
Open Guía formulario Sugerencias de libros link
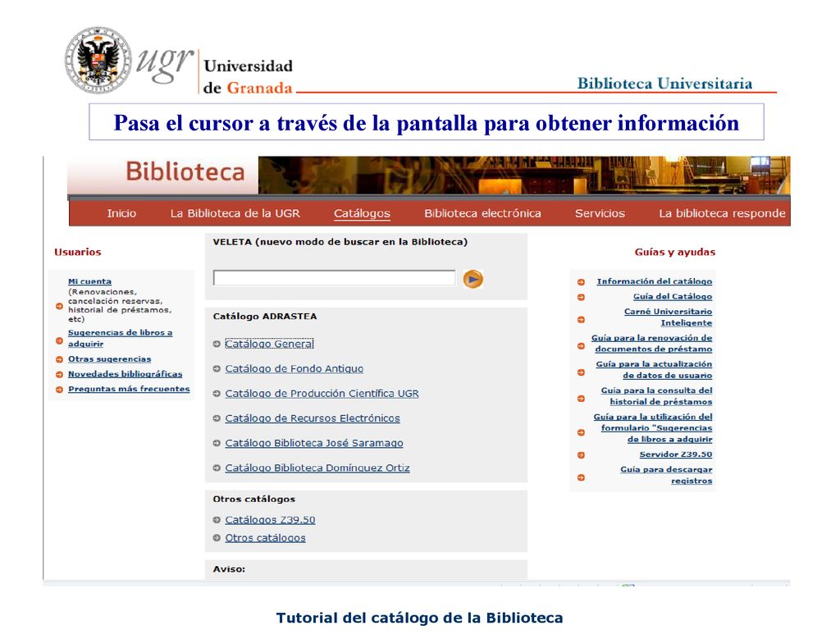click(653, 428)
